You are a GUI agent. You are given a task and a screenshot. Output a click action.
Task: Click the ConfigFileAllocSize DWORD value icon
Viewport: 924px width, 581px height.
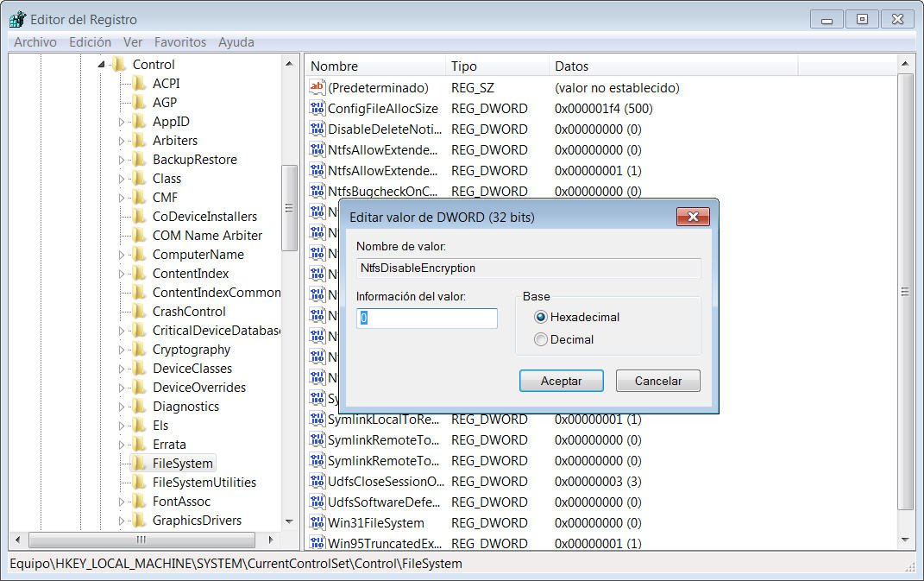tap(317, 109)
